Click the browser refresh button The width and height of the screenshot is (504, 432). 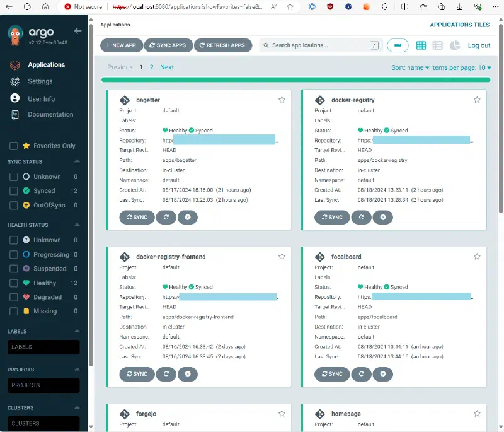[x=27, y=6]
